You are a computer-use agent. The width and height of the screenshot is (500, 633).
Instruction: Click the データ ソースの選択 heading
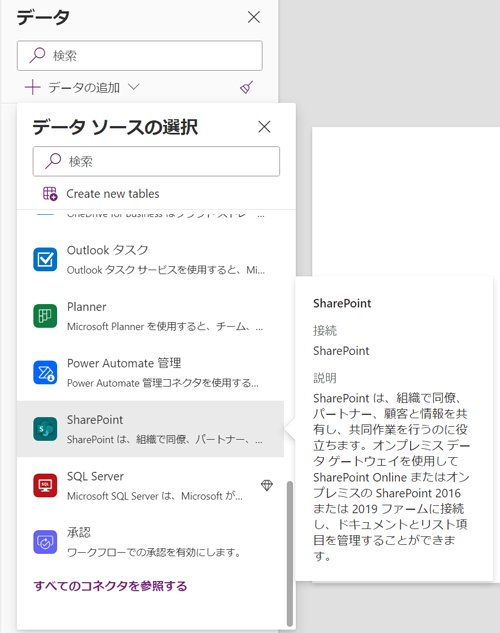pyautogui.click(x=115, y=127)
